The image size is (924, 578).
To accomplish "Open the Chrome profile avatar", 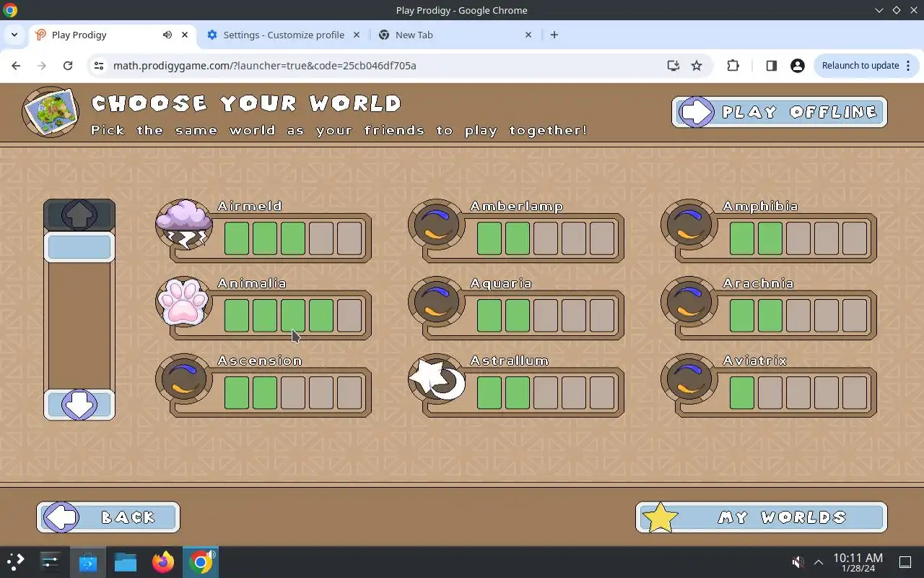I will click(x=798, y=65).
